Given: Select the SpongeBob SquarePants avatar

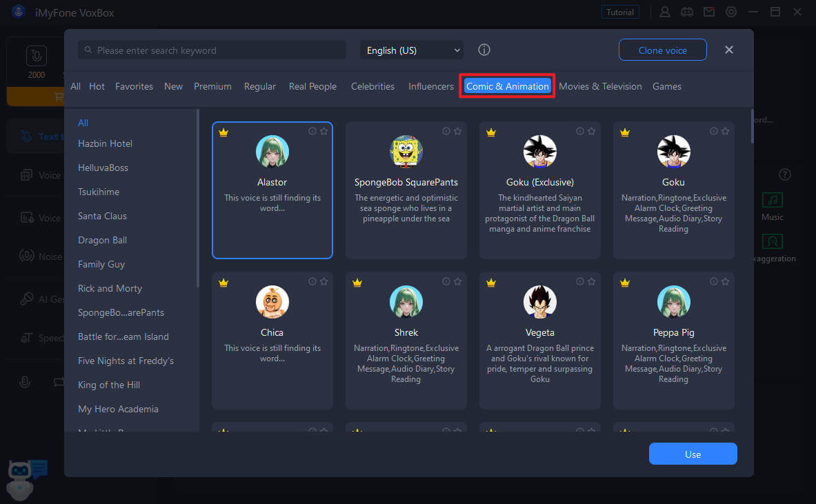Looking at the screenshot, I should pyautogui.click(x=406, y=152).
